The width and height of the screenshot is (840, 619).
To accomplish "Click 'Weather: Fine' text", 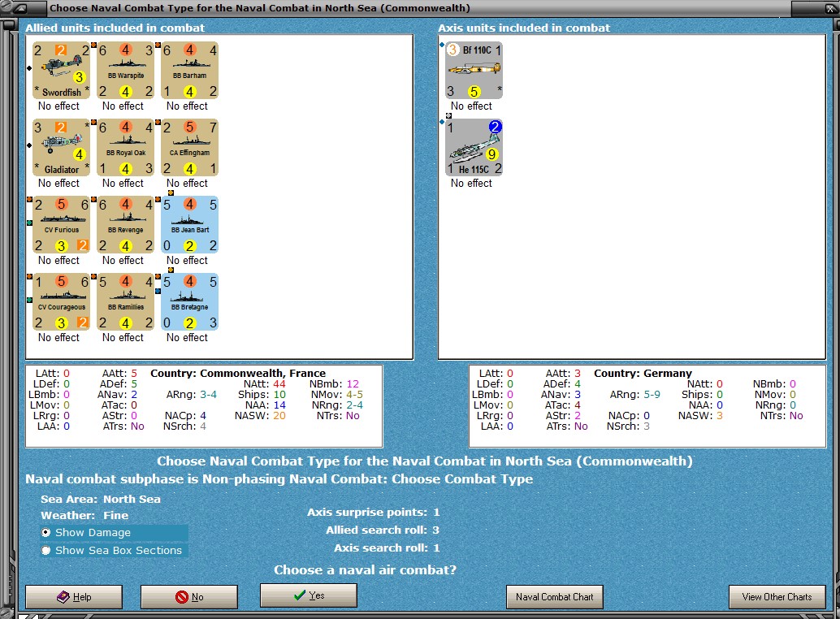I will pos(84,515).
